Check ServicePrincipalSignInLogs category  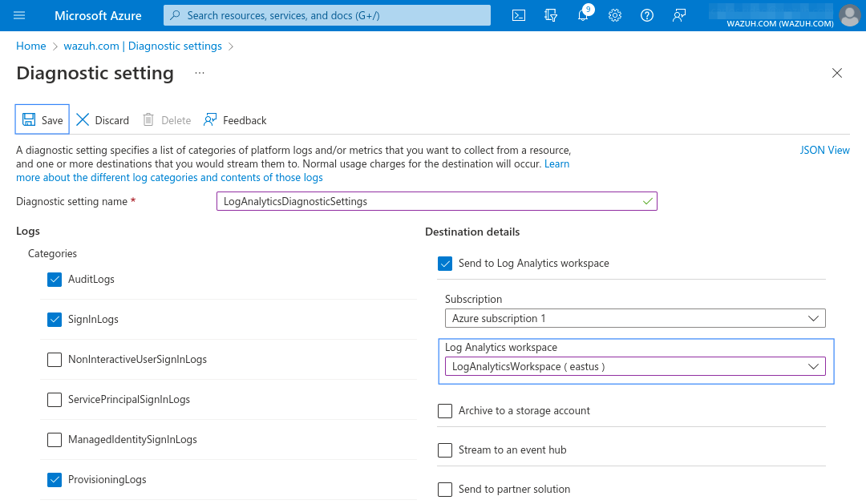tap(55, 400)
